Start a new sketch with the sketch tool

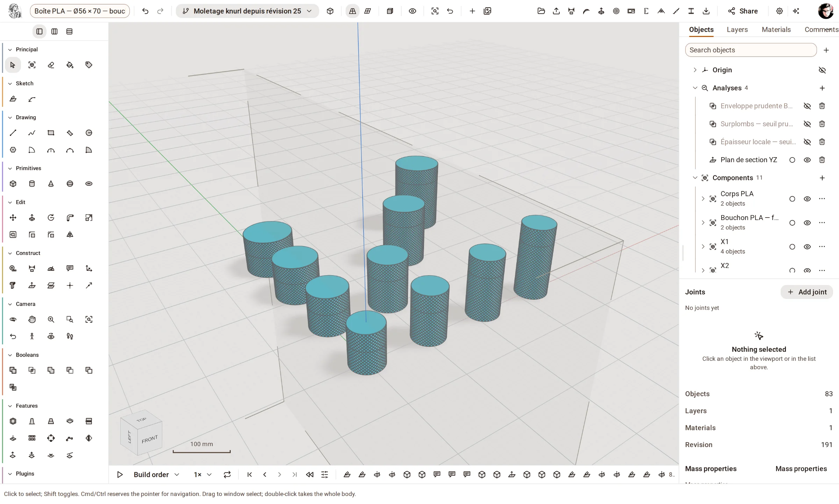(x=13, y=99)
